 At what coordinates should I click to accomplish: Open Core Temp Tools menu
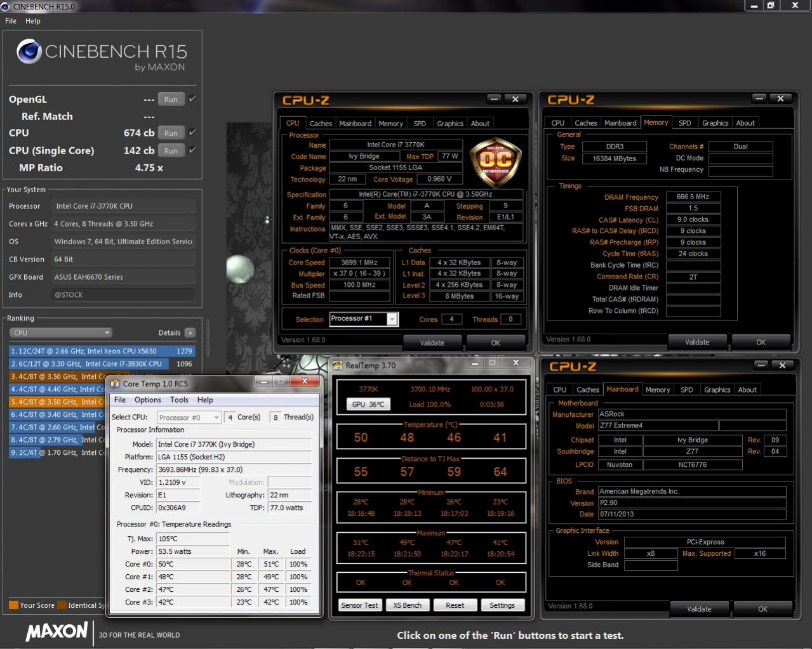tap(179, 400)
